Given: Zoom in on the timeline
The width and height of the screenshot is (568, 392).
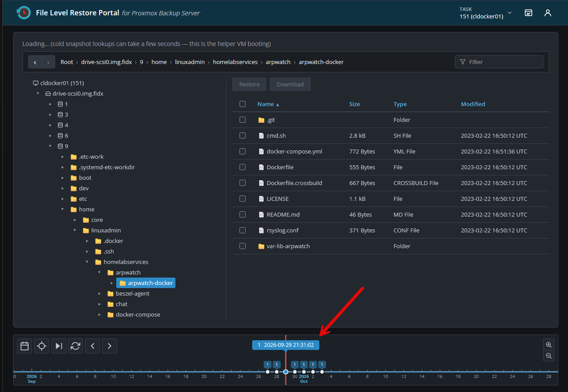Looking at the screenshot, I should 549,345.
